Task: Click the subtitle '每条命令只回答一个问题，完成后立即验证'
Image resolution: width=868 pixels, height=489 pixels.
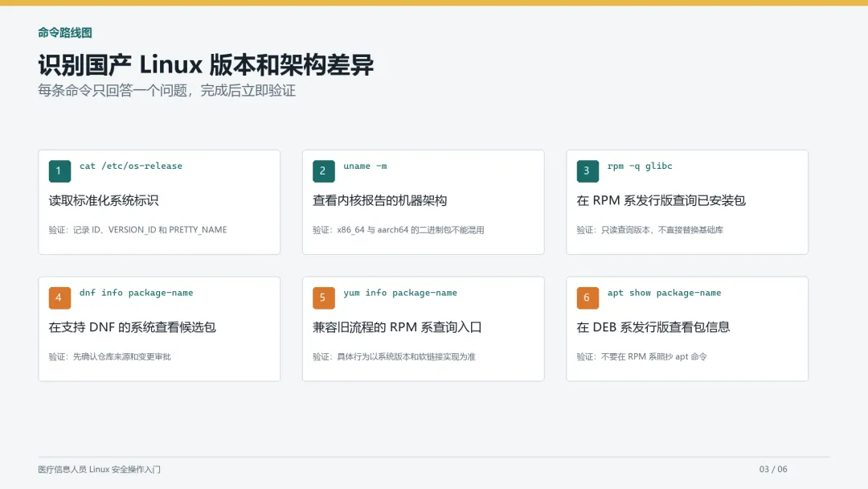Action: pyautogui.click(x=166, y=90)
